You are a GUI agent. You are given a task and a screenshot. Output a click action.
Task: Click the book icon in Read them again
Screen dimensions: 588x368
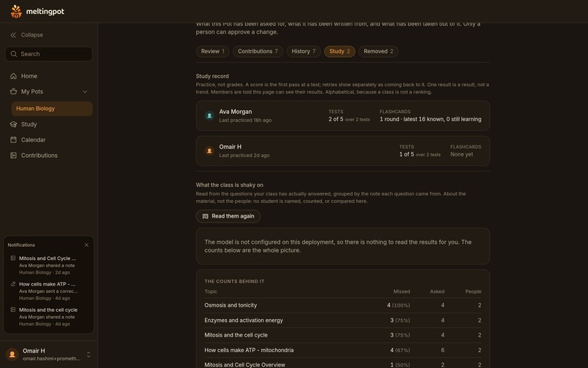tap(205, 216)
